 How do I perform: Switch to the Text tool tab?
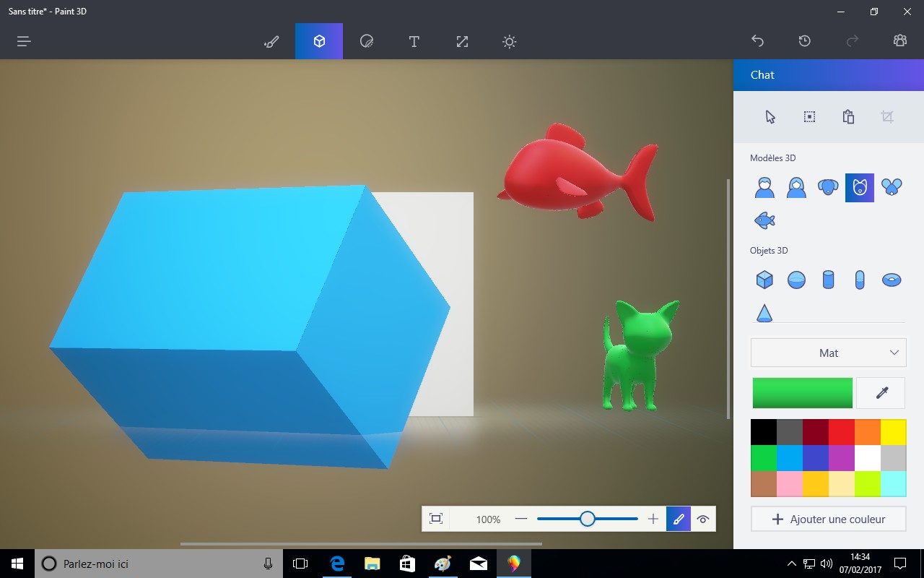[414, 41]
